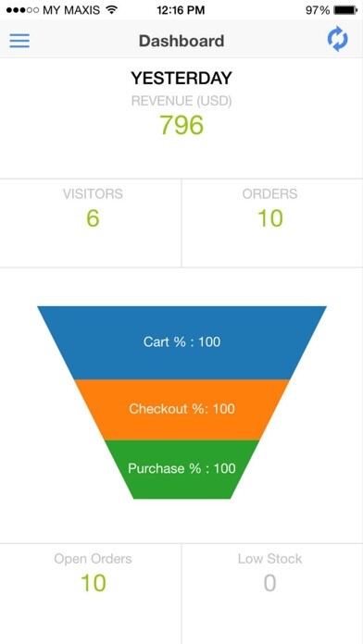363x644 pixels.
Task: Tap the revenue value 796
Action: (181, 124)
